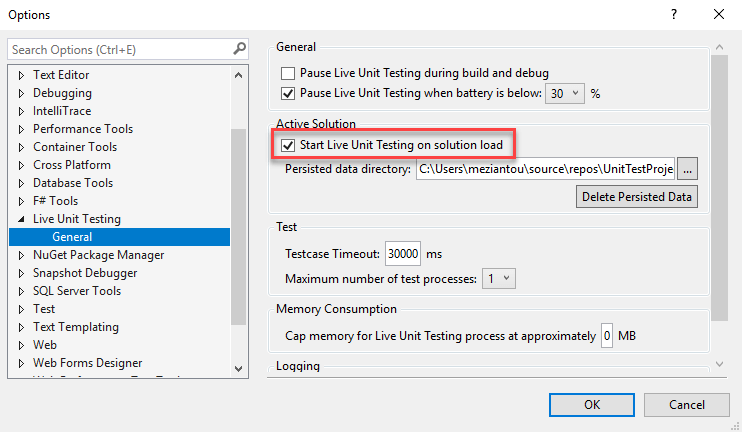Enable pause during build and debug
The image size is (742, 432).
click(x=289, y=73)
